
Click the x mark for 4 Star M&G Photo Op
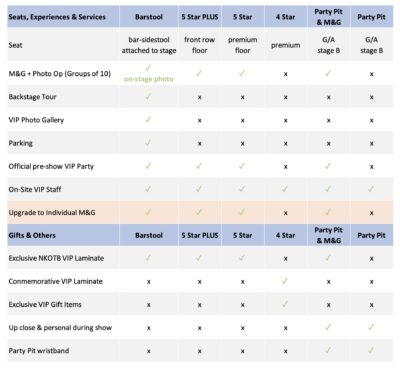[285, 74]
